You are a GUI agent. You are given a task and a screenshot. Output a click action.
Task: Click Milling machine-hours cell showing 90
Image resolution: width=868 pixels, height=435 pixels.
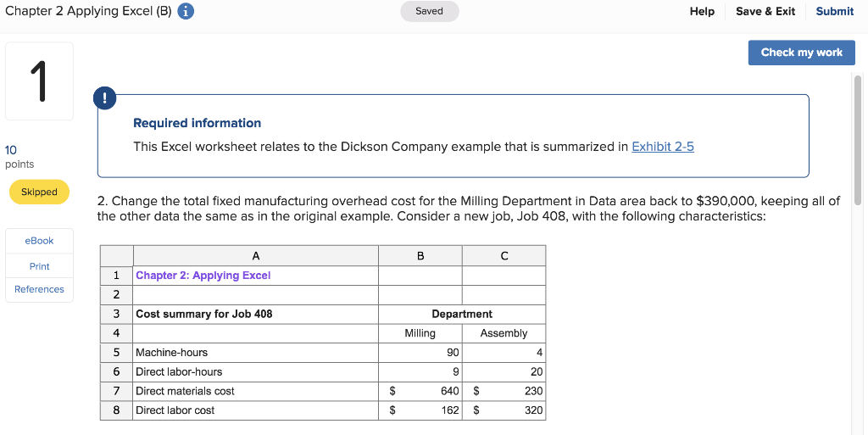click(x=420, y=353)
